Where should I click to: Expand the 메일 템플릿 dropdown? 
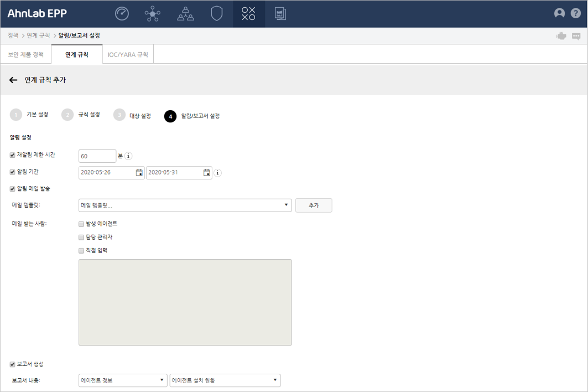(185, 205)
